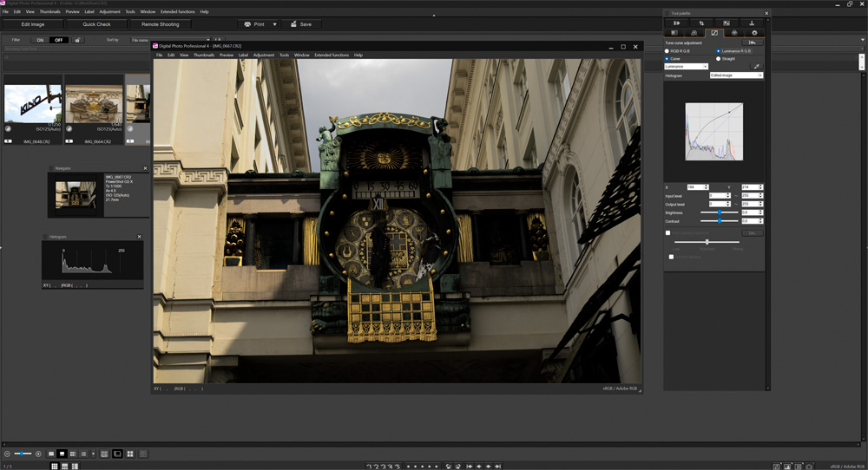Enable the Auto Lighting Optimizer checkbox

coord(668,232)
